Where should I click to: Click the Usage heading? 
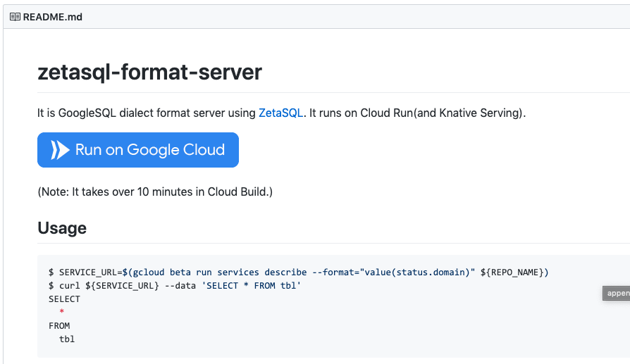pyautogui.click(x=62, y=228)
